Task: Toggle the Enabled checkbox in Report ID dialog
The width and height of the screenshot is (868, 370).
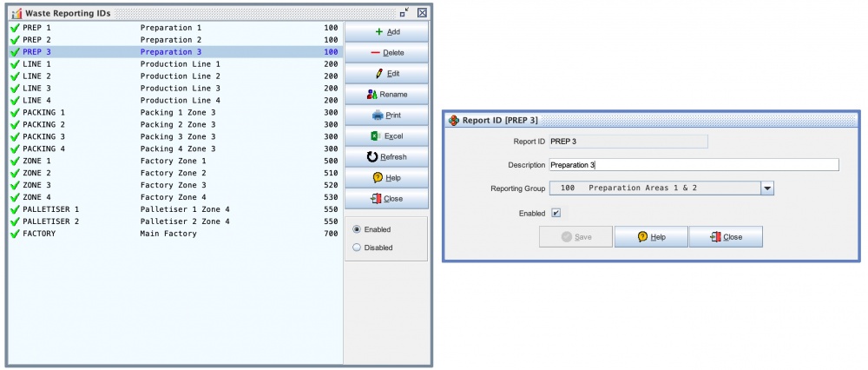Action: (x=556, y=213)
